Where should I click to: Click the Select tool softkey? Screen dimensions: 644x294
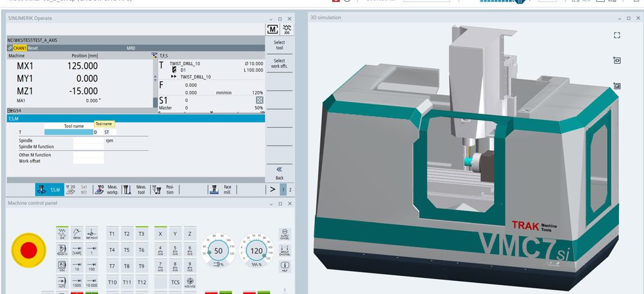[x=279, y=45]
